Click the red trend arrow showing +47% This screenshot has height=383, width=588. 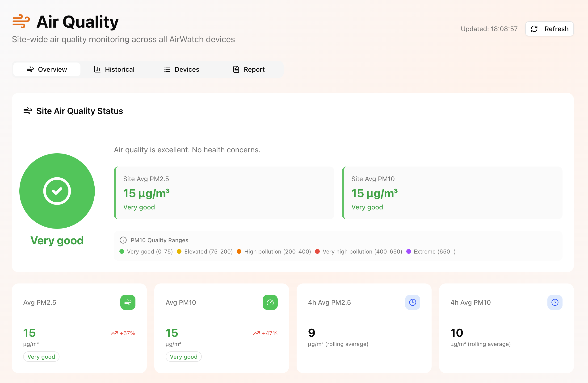point(256,333)
